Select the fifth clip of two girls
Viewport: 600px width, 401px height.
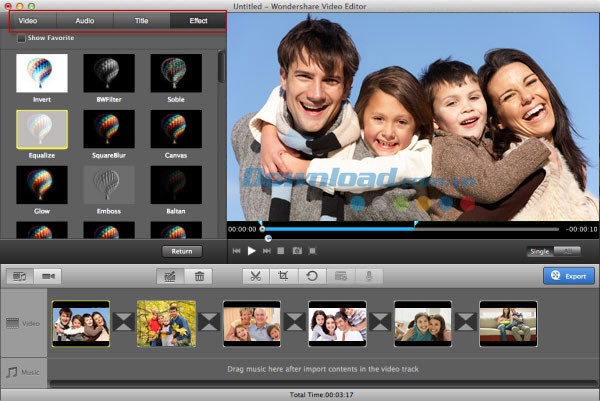point(423,324)
